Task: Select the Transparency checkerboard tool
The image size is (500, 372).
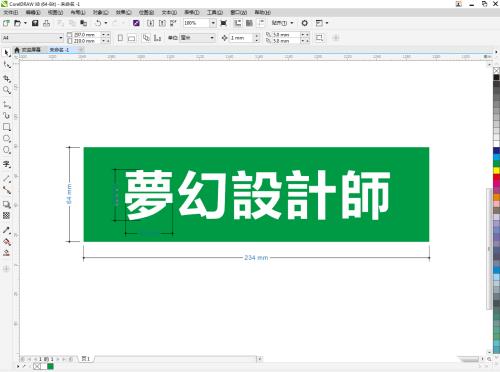Action: tap(7, 216)
